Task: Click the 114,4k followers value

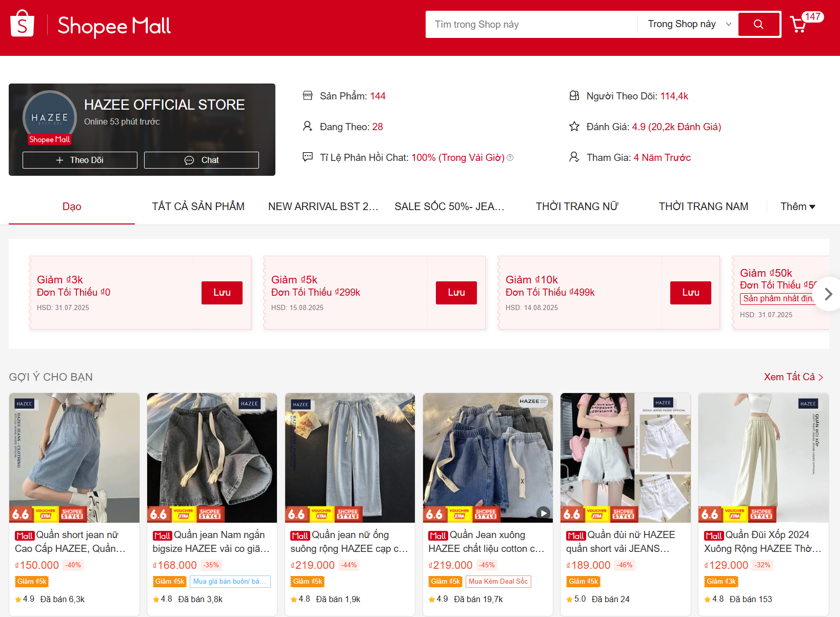Action: click(x=674, y=96)
